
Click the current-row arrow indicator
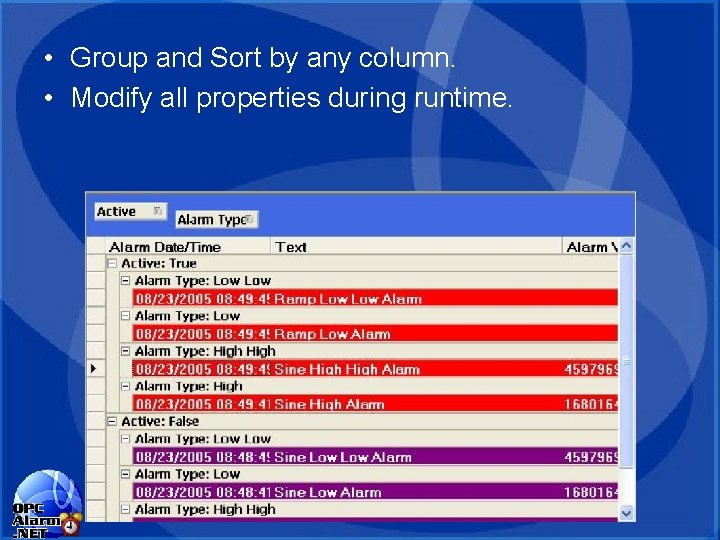[94, 368]
